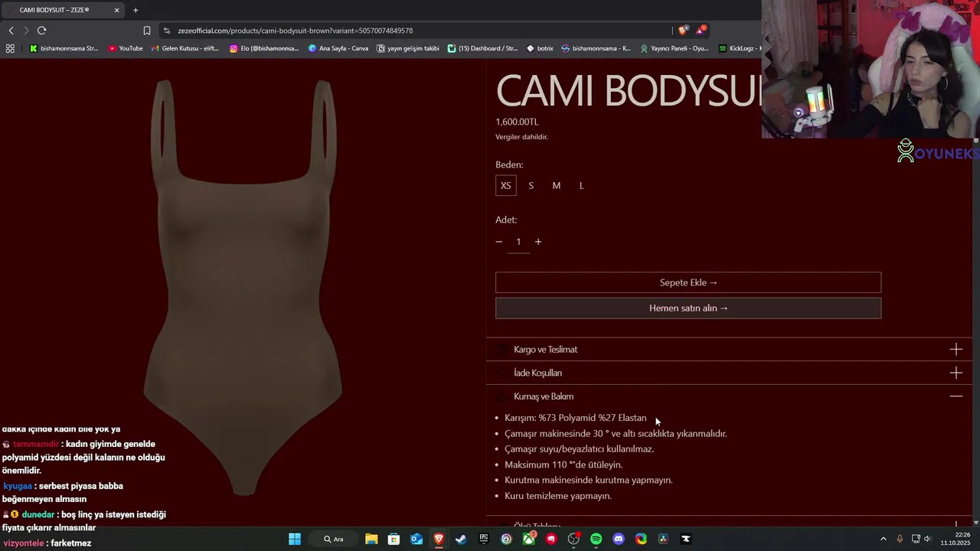Click the taskbar Ara search box
Image resolution: width=980 pixels, height=551 pixels.
click(x=335, y=539)
